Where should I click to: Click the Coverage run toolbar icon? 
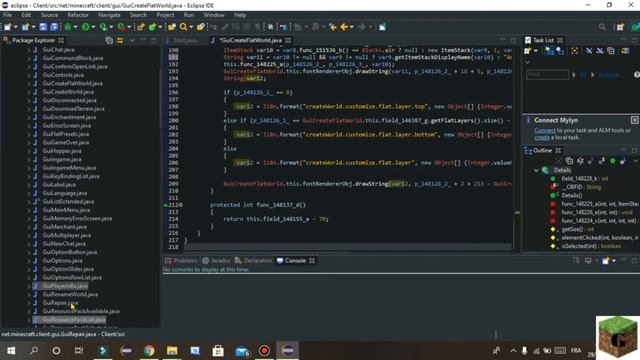pyautogui.click(x=103, y=27)
